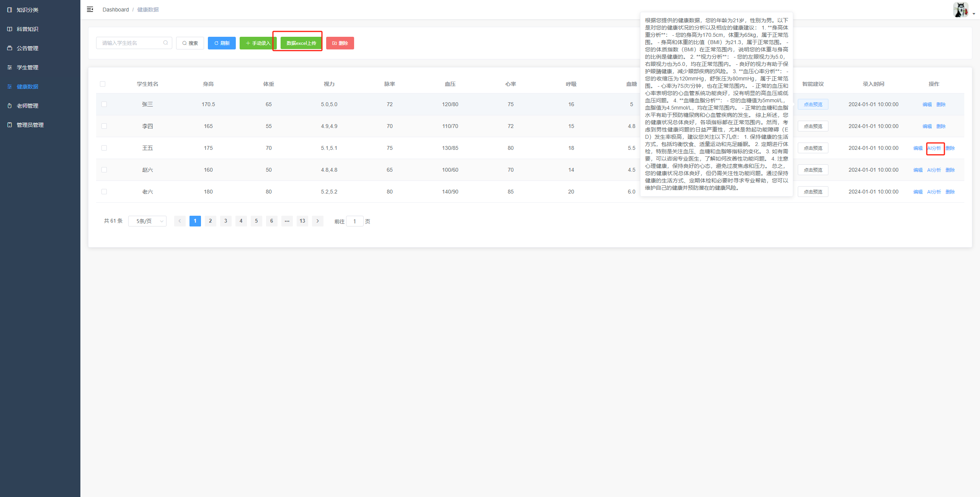Click the 搜索 button

190,43
